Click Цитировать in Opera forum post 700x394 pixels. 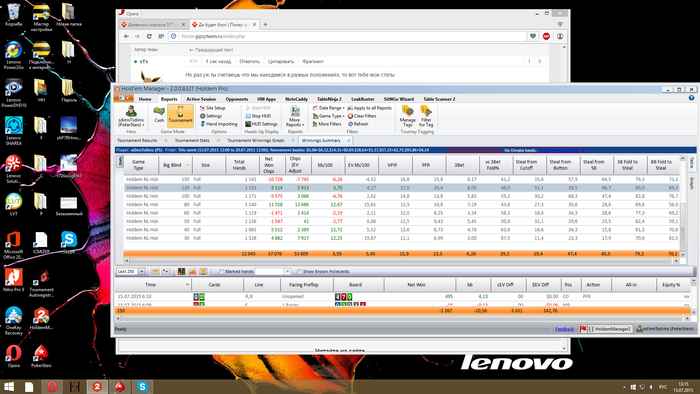pyautogui.click(x=281, y=62)
